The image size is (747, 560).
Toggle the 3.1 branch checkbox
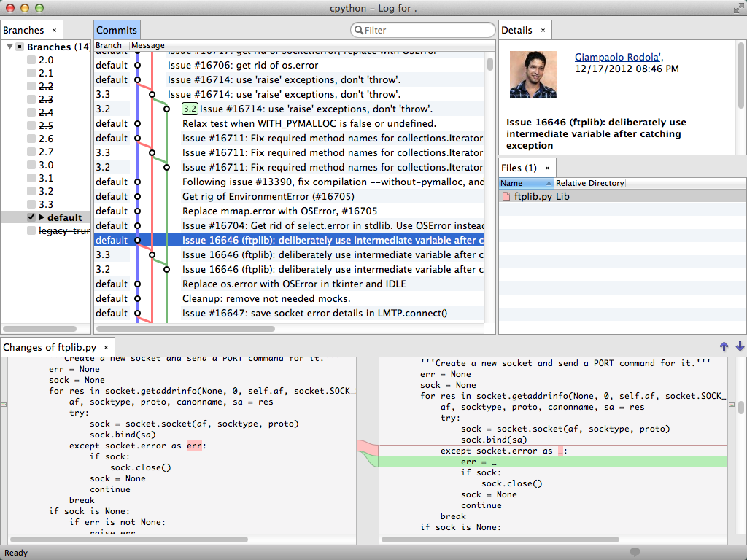click(x=31, y=178)
